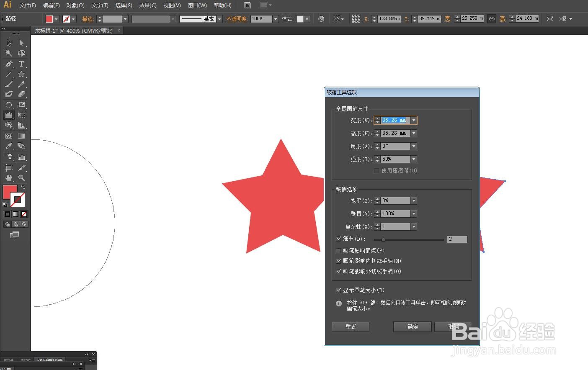The height and width of the screenshot is (370, 588).
Task: Open the Horizontal (水平) dropdown arrow
Action: pyautogui.click(x=414, y=200)
